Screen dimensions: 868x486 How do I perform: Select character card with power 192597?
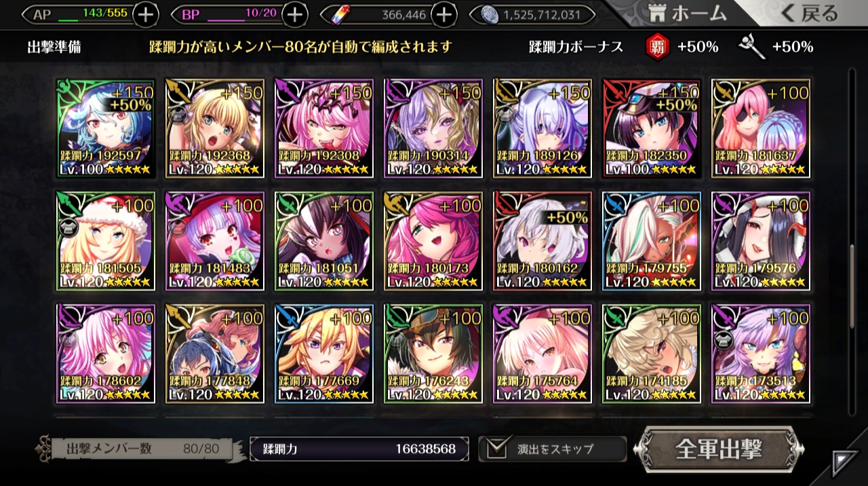point(105,128)
